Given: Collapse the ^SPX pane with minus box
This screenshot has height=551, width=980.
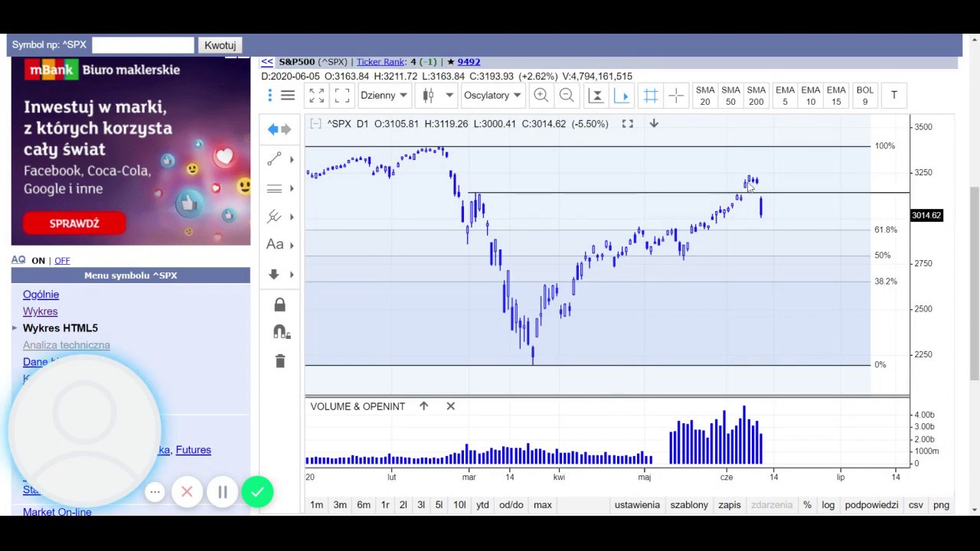Looking at the screenshot, I should click(x=315, y=123).
